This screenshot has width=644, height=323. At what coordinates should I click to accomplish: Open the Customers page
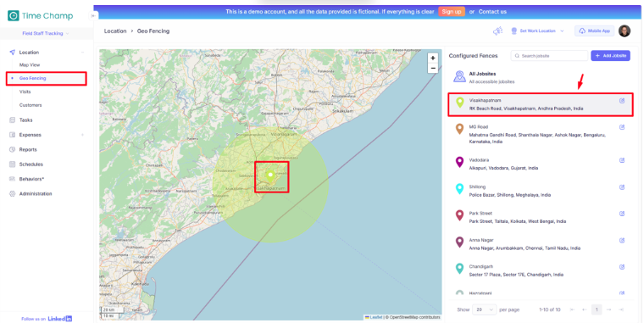pyautogui.click(x=31, y=105)
